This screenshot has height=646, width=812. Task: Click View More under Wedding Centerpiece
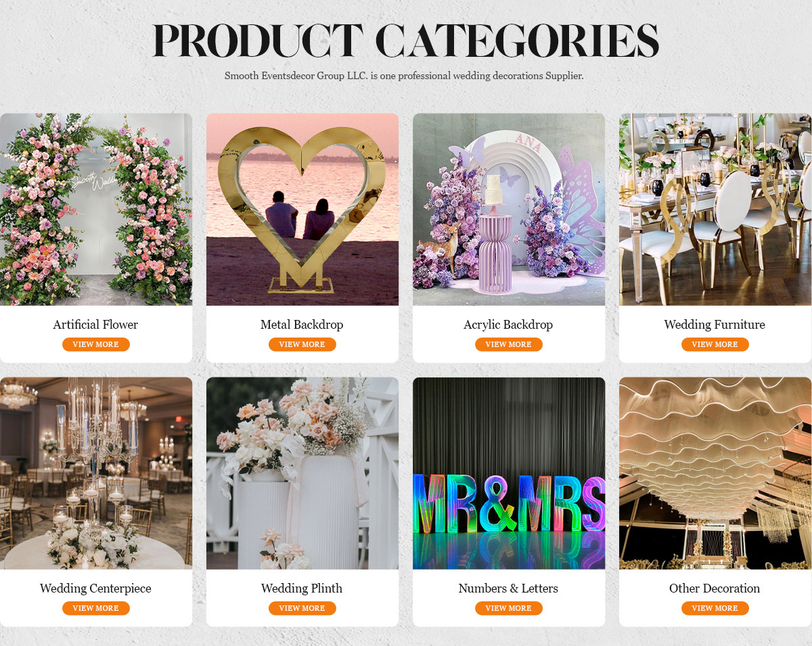pos(95,608)
